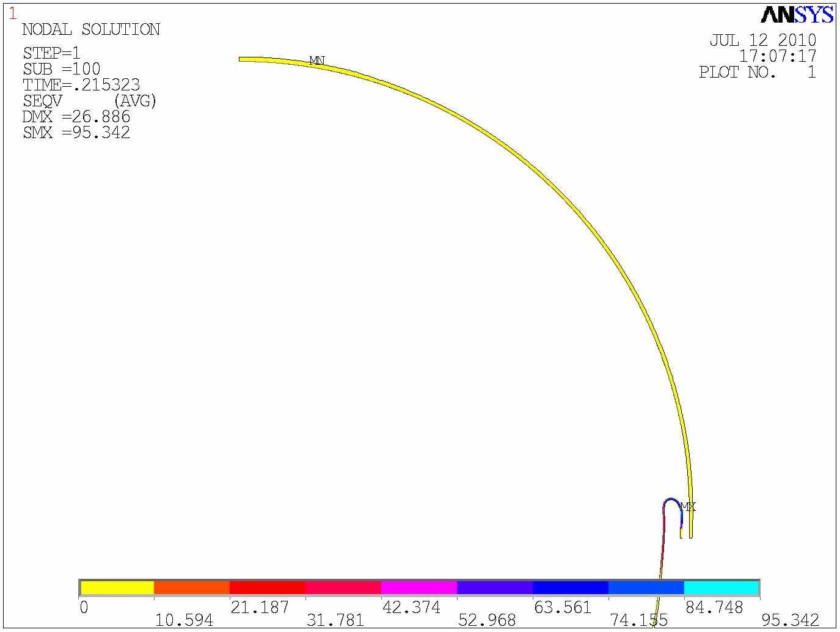
Task: Click the MX maximum marker label
Action: click(688, 507)
